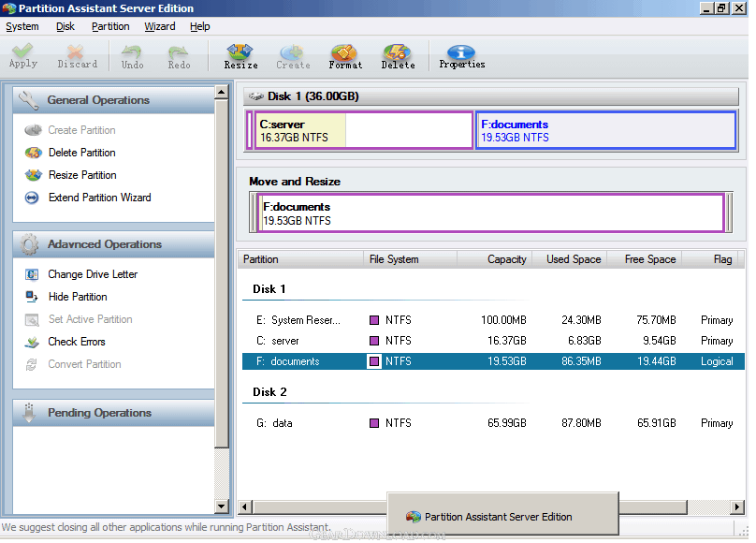Collapse the Pending Operations panel header

point(114,412)
